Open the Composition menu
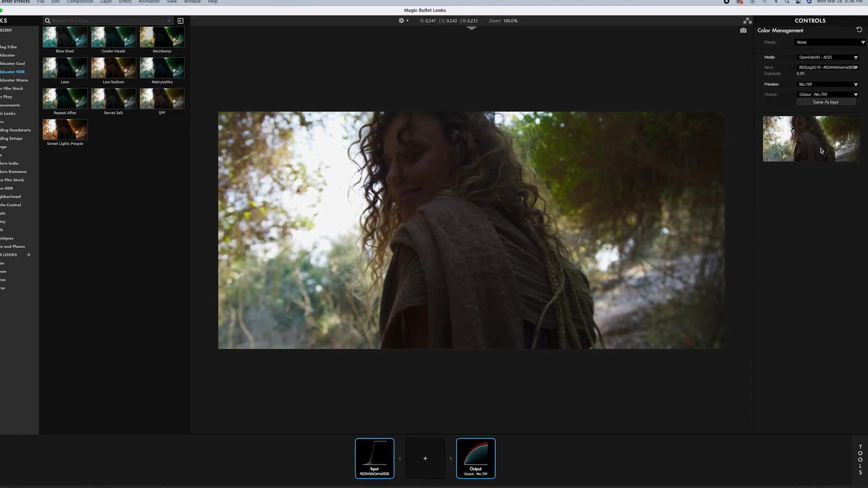 80,2
